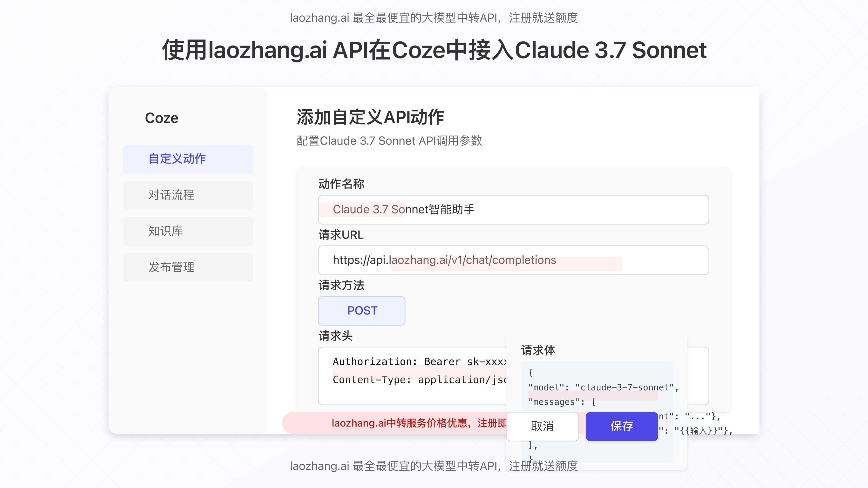Click the 动作名称 label
868x488 pixels.
(x=341, y=184)
